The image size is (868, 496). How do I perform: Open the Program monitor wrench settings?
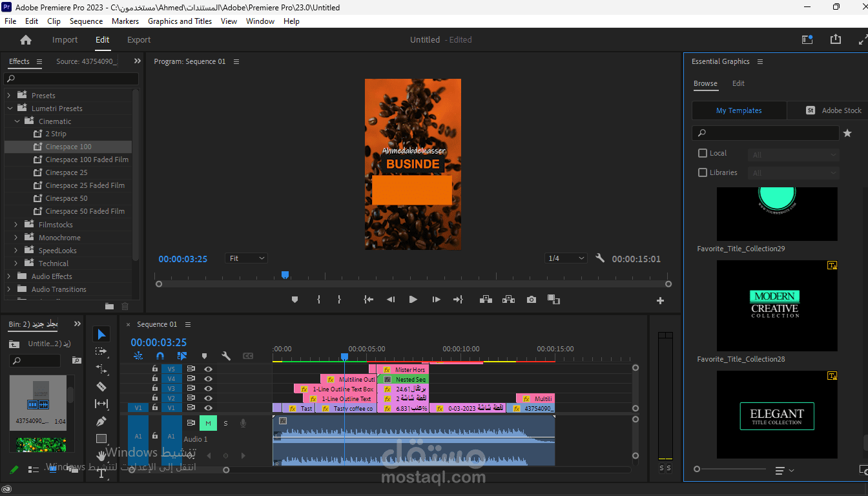pos(600,258)
